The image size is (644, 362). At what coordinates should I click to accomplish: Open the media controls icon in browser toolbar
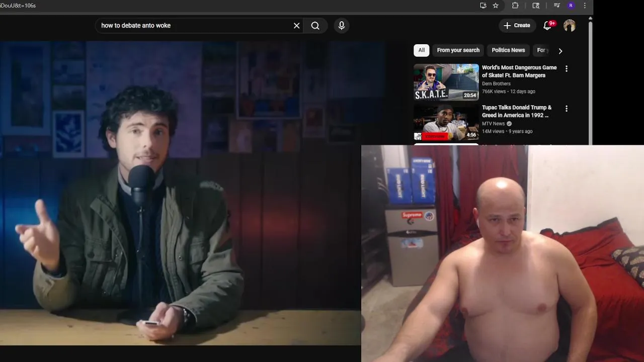click(556, 6)
